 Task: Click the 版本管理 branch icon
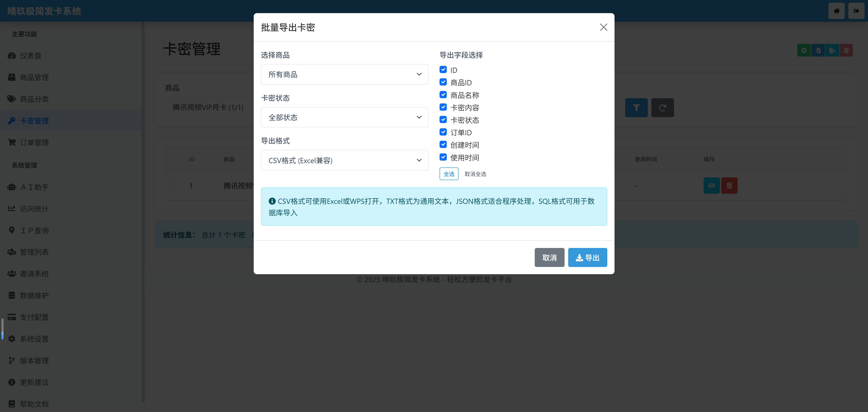click(12, 360)
